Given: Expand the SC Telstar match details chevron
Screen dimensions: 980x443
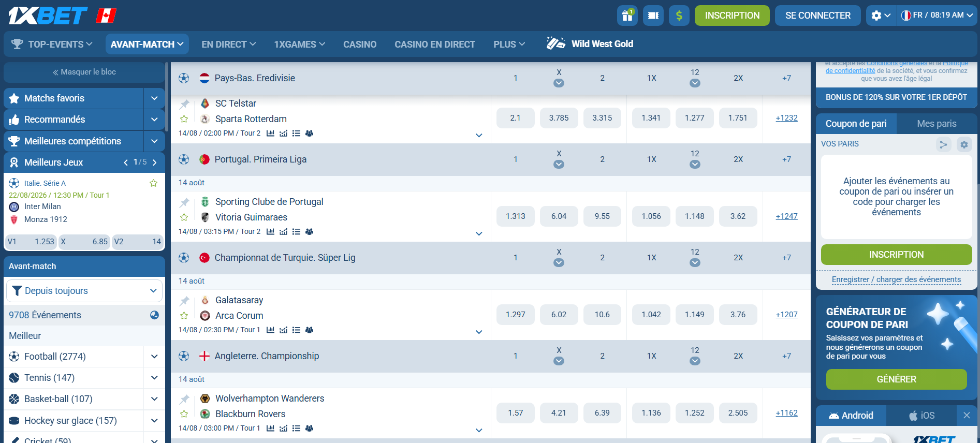Looking at the screenshot, I should click(479, 136).
